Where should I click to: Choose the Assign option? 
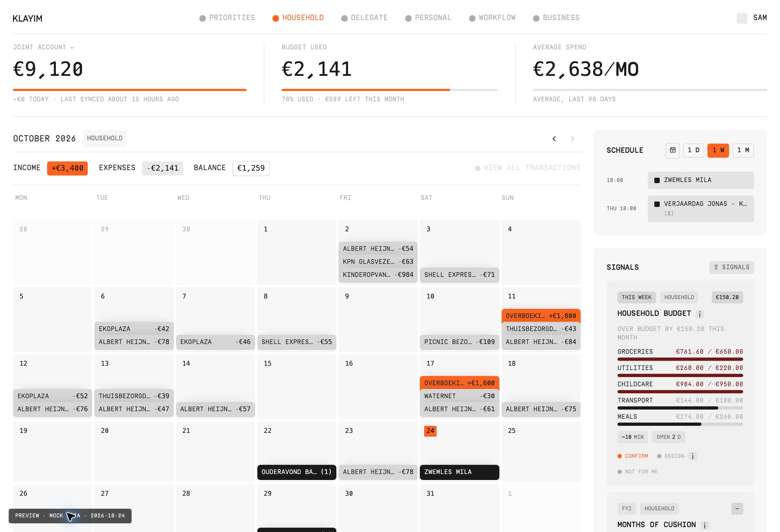[671, 456]
